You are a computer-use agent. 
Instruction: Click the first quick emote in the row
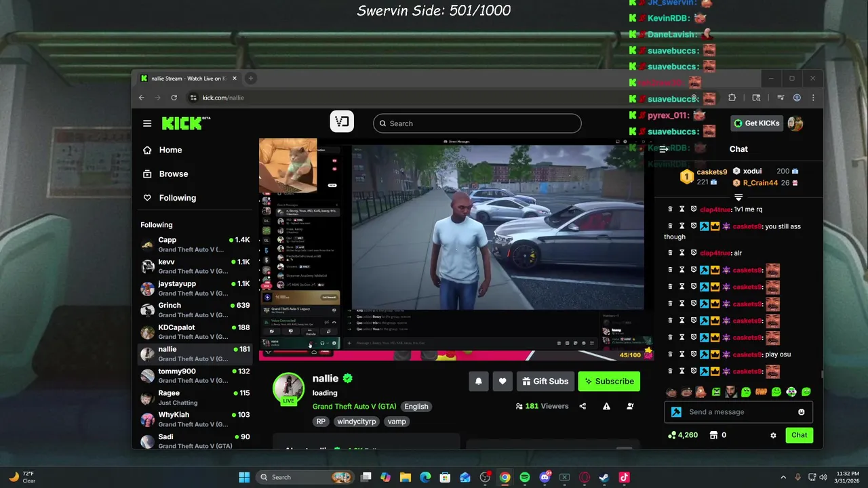tap(671, 392)
